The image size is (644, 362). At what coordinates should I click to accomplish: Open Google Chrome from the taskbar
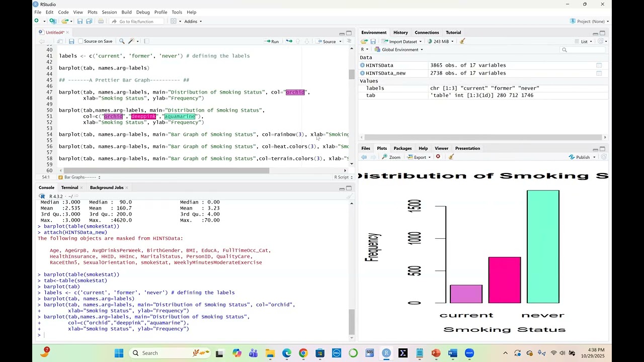(303, 353)
